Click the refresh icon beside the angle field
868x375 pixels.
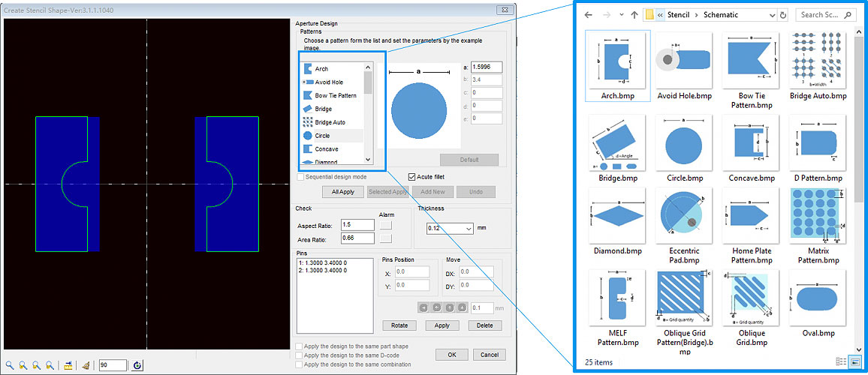click(137, 365)
